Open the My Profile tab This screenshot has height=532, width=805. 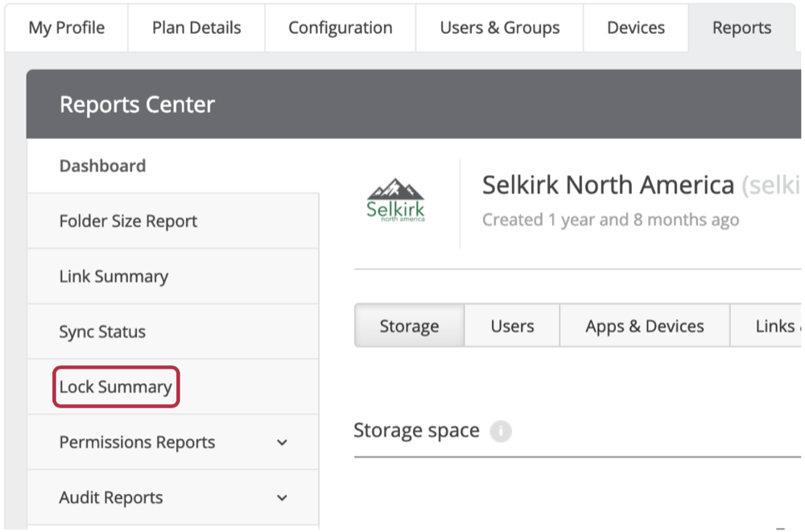coord(66,27)
